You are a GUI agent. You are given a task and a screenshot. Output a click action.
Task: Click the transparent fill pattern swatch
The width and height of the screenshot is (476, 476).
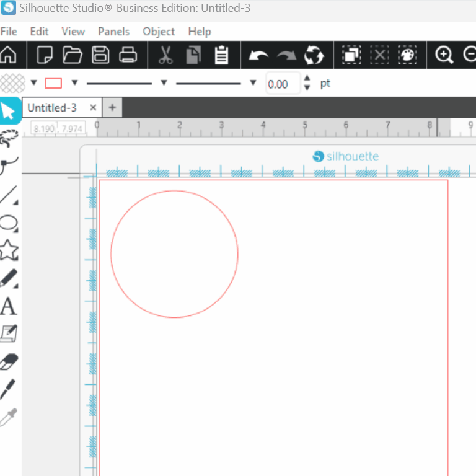click(13, 83)
